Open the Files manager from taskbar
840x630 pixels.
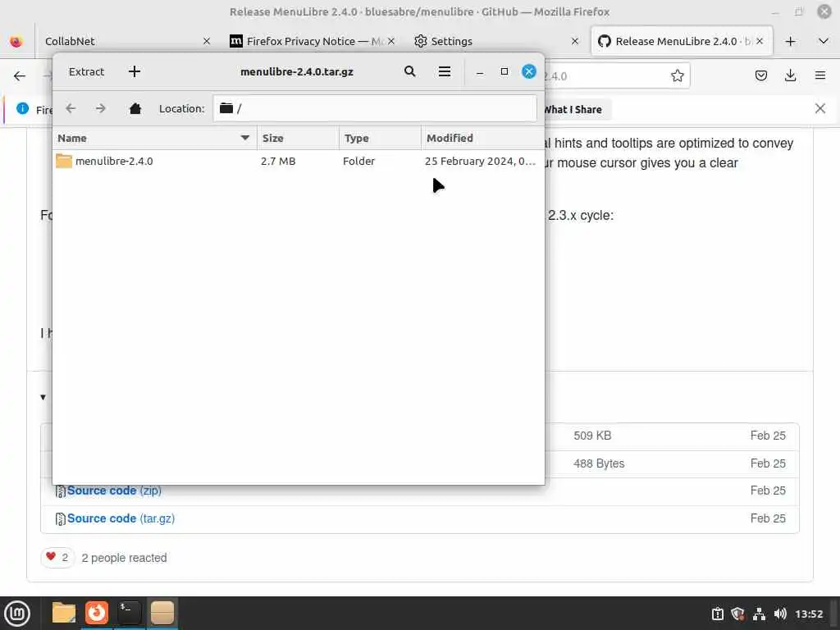(64, 613)
